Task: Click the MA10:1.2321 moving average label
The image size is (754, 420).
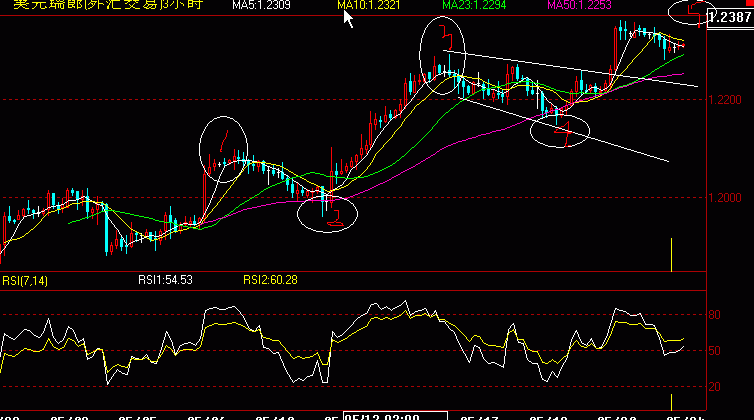Action: click(x=369, y=5)
